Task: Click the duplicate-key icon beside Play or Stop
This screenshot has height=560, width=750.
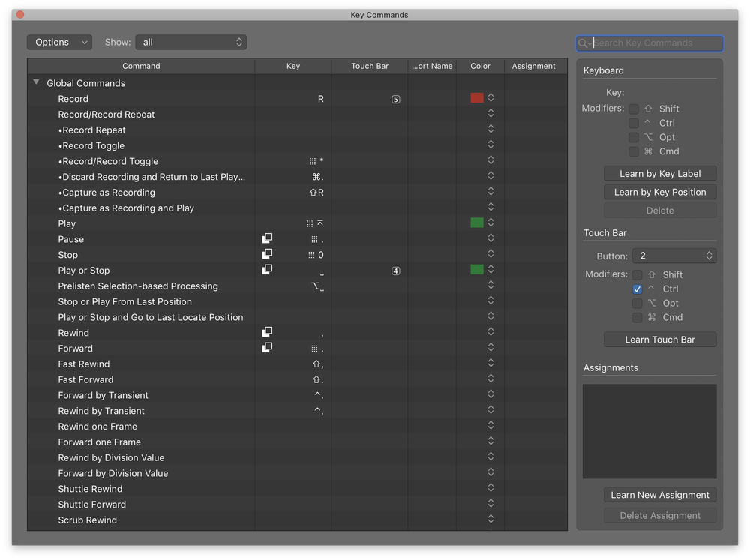Action: [267, 270]
